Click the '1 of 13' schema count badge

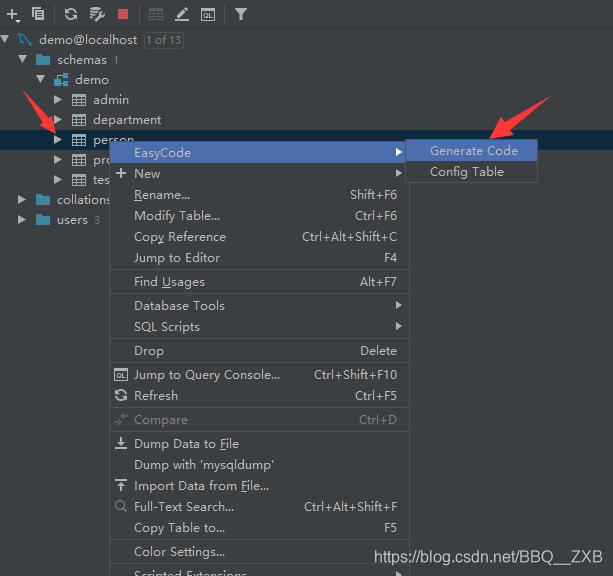(164, 40)
